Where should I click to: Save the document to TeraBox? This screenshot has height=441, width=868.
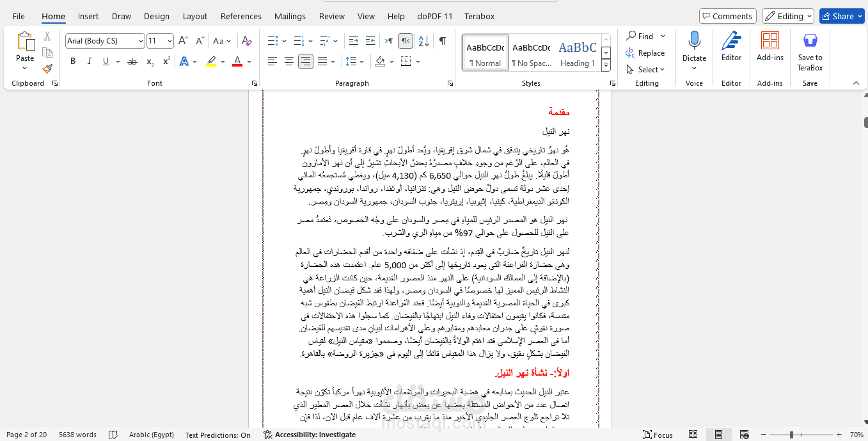810,51
